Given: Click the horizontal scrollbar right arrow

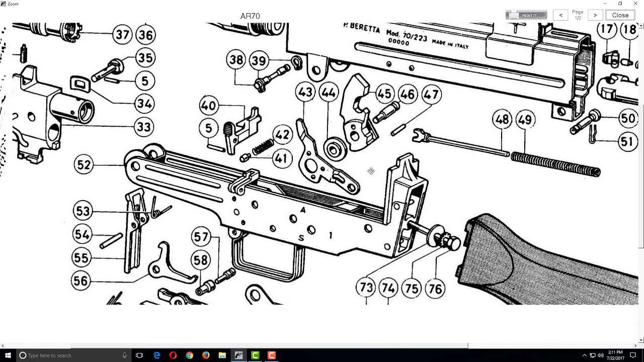Looking at the screenshot, I should pos(636,346).
